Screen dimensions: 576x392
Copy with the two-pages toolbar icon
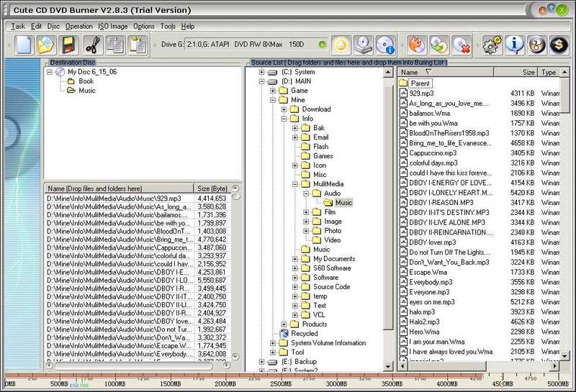pos(115,45)
